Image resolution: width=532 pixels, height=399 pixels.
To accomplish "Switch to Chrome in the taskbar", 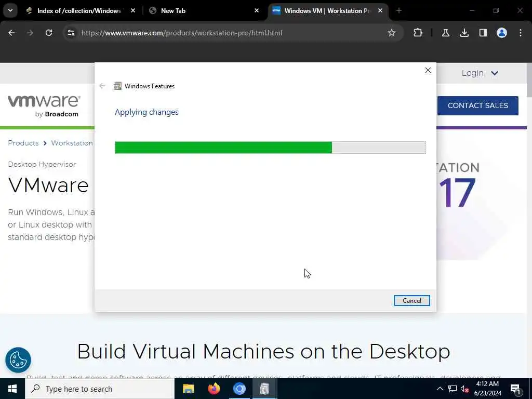I will [x=239, y=389].
